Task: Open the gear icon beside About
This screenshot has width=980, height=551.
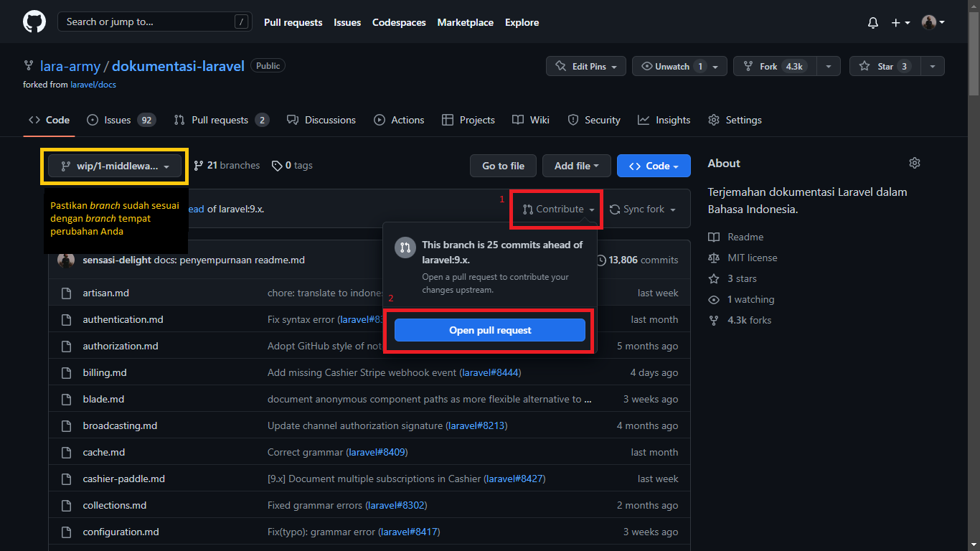Action: pos(914,164)
